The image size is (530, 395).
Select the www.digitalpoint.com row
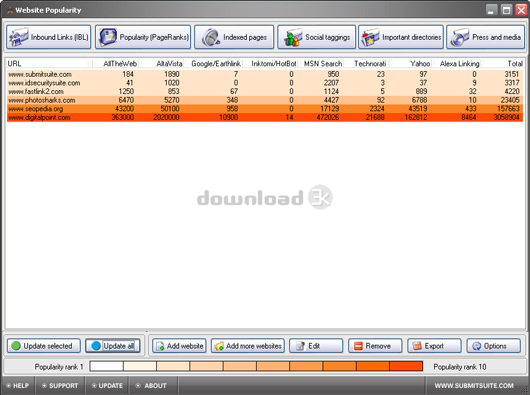click(x=265, y=117)
